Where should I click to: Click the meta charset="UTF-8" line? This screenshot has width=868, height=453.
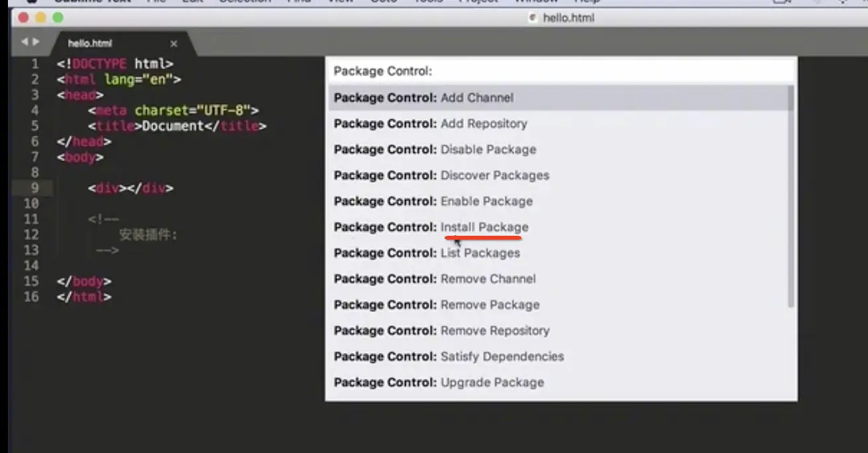(173, 111)
